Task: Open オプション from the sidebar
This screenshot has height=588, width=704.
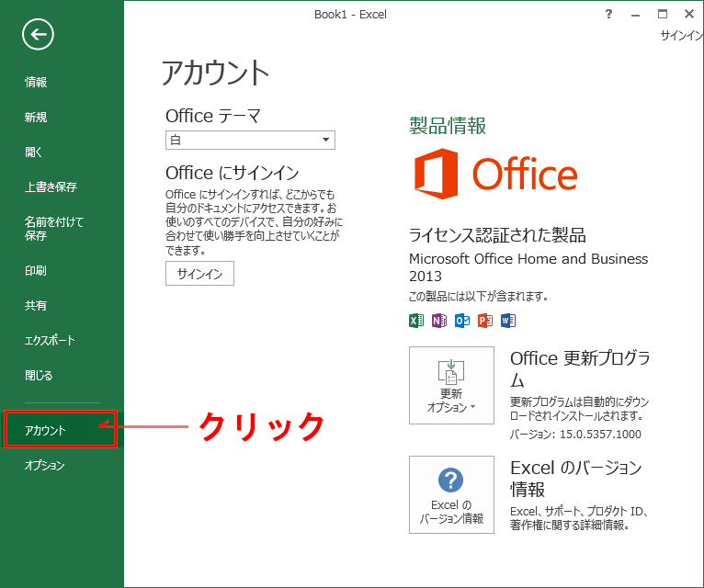Action: pyautogui.click(x=45, y=466)
